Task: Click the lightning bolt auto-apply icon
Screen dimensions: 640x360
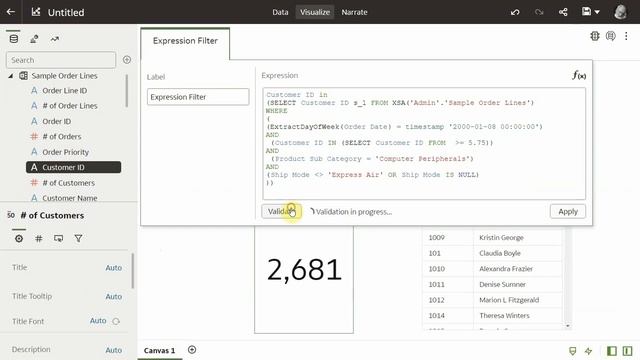Action: click(x=588, y=351)
